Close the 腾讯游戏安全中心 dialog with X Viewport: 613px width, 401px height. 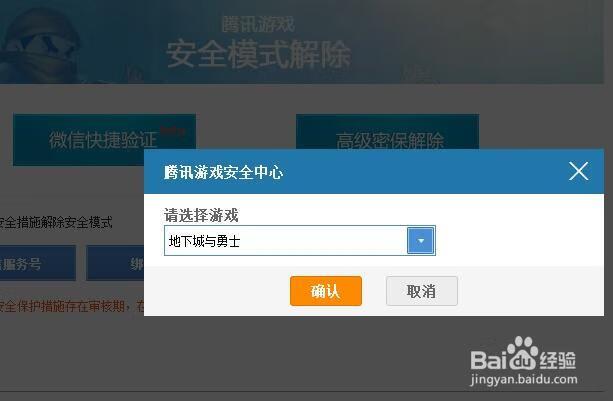(x=579, y=171)
